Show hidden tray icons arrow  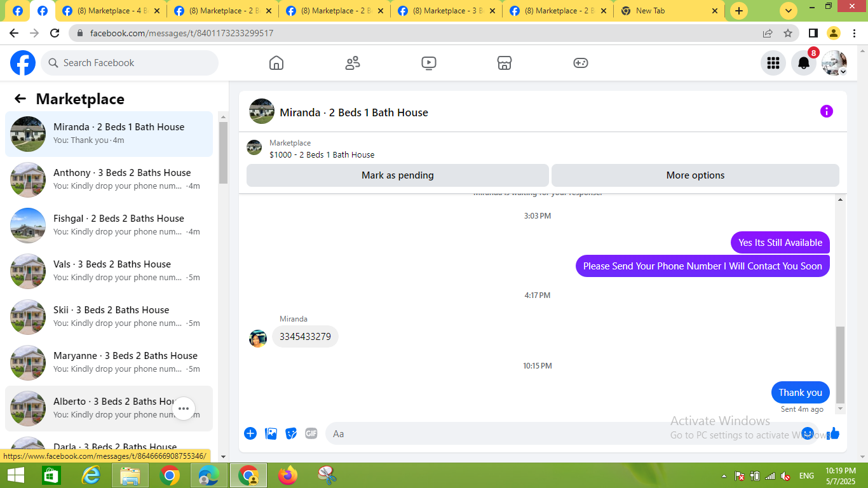724,476
